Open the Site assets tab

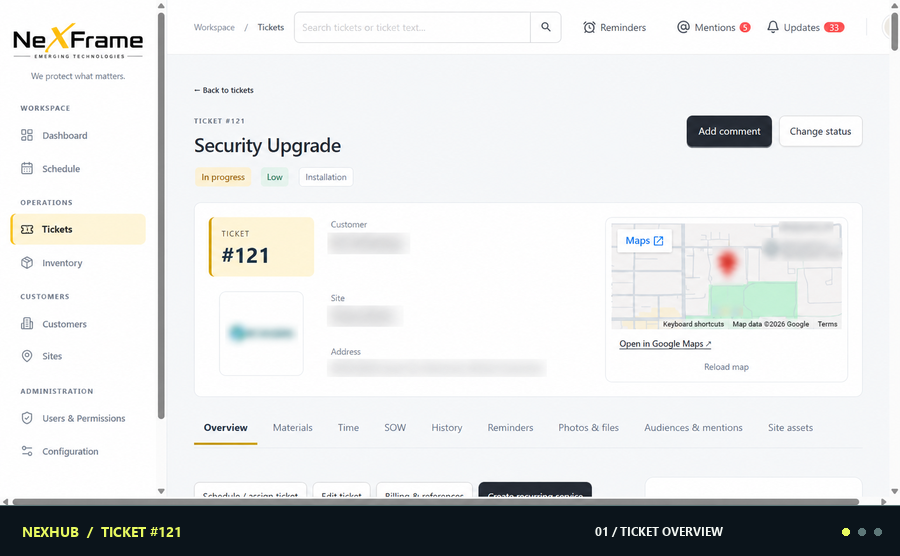790,427
